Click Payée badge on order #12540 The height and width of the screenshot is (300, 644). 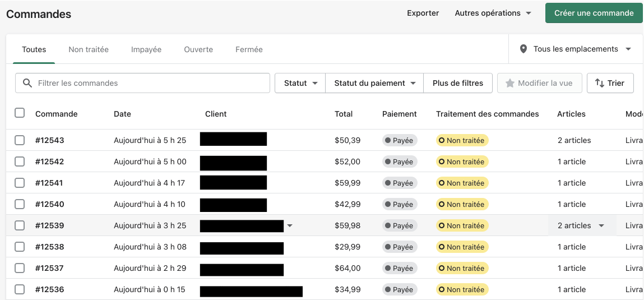(x=400, y=205)
